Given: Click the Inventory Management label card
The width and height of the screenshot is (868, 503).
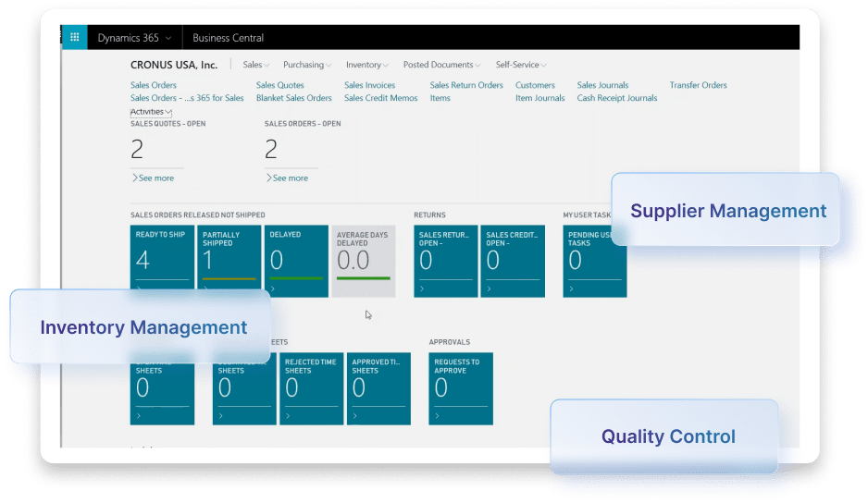Looking at the screenshot, I should coord(141,326).
